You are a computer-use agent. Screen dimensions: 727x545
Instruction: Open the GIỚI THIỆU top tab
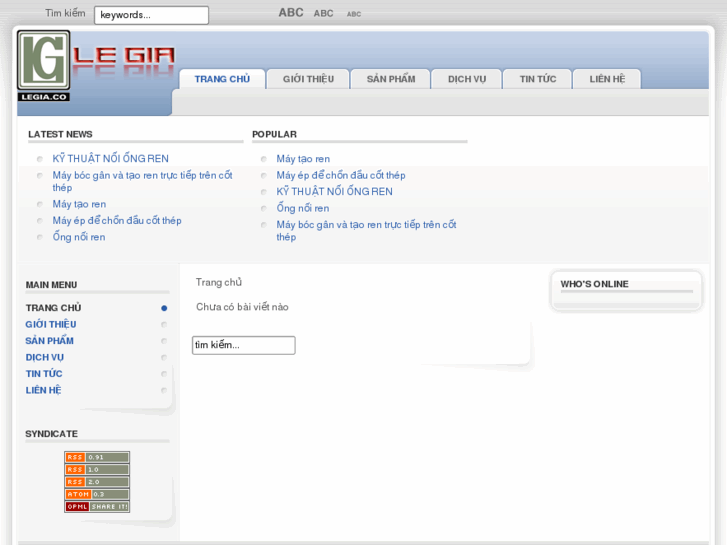coord(308,79)
